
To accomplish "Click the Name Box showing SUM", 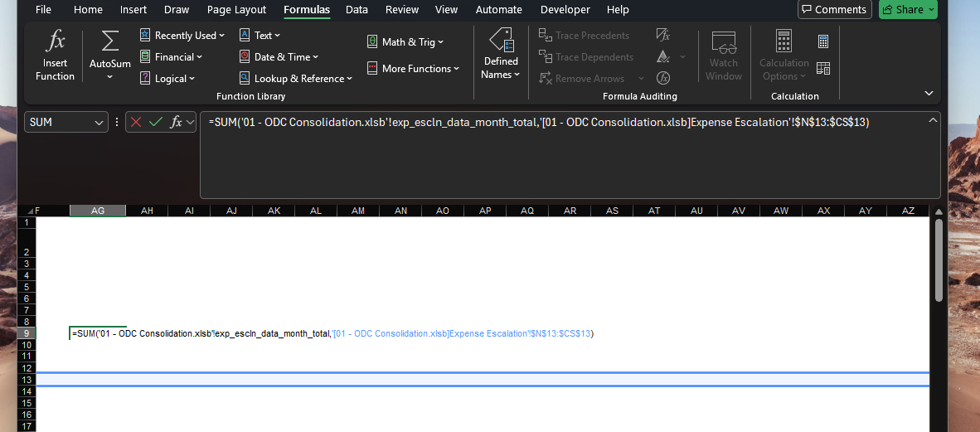I will point(57,122).
